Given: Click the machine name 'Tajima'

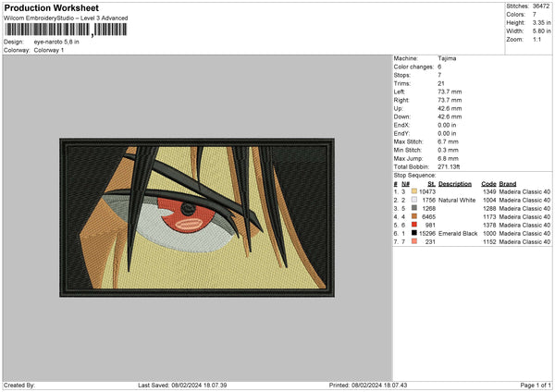Looking at the screenshot, I should coord(447,58).
